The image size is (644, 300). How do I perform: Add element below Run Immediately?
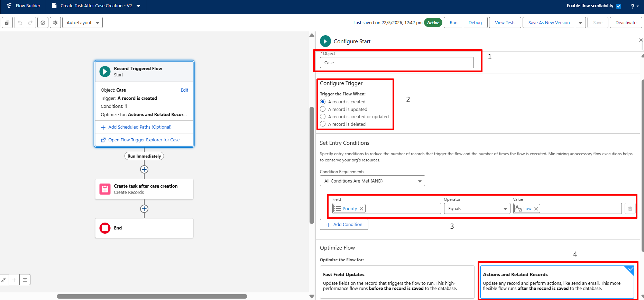click(x=144, y=169)
